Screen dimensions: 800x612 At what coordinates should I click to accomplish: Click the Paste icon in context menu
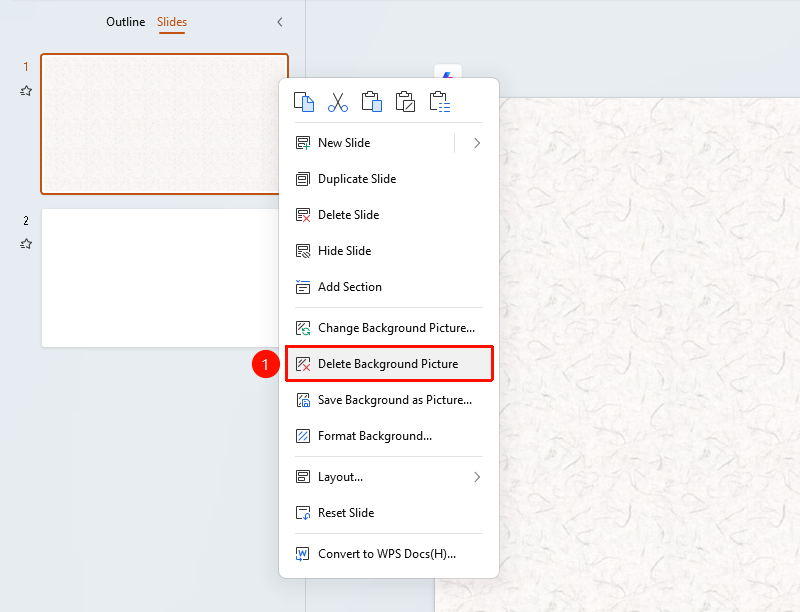pos(371,102)
